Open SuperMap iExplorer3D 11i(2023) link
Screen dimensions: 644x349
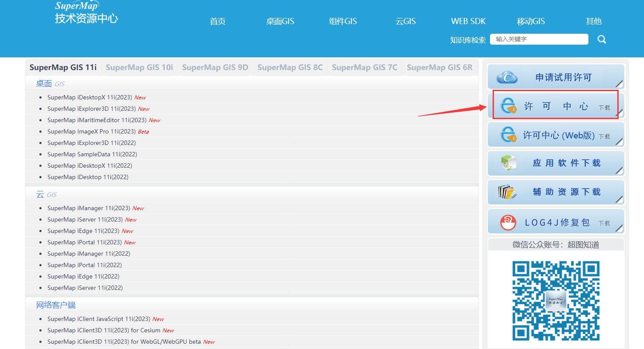(92, 109)
